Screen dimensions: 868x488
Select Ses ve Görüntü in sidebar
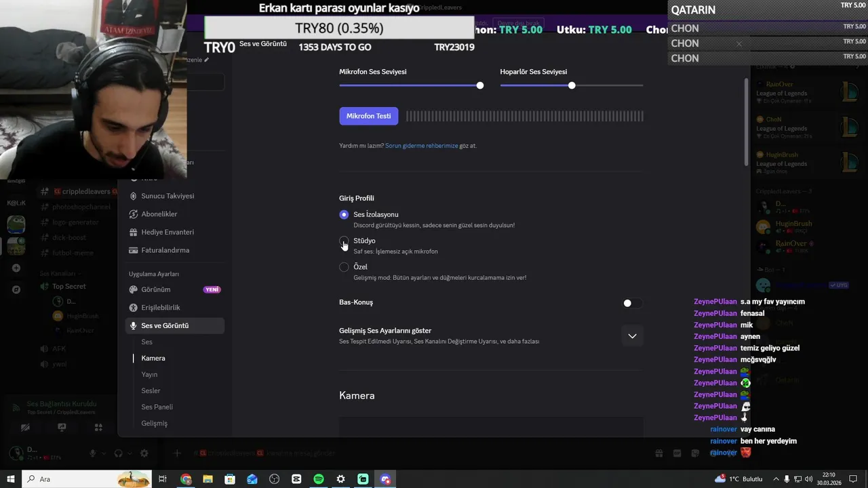click(x=175, y=326)
